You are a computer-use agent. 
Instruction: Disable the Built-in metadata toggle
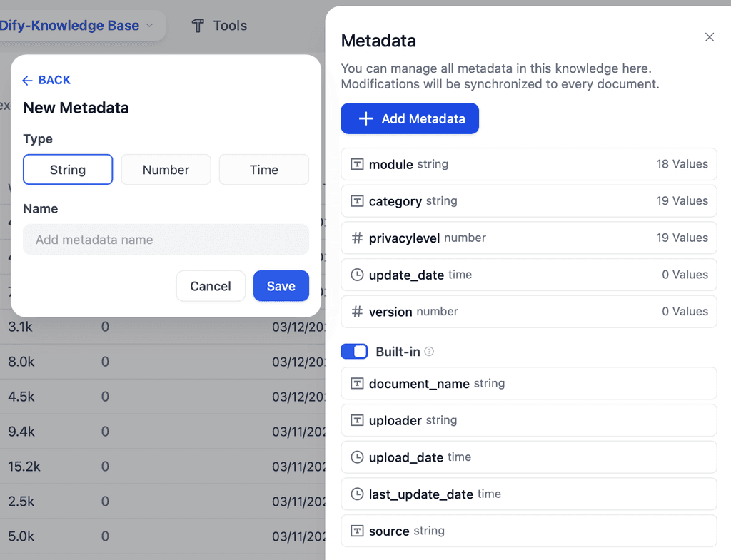click(x=354, y=351)
